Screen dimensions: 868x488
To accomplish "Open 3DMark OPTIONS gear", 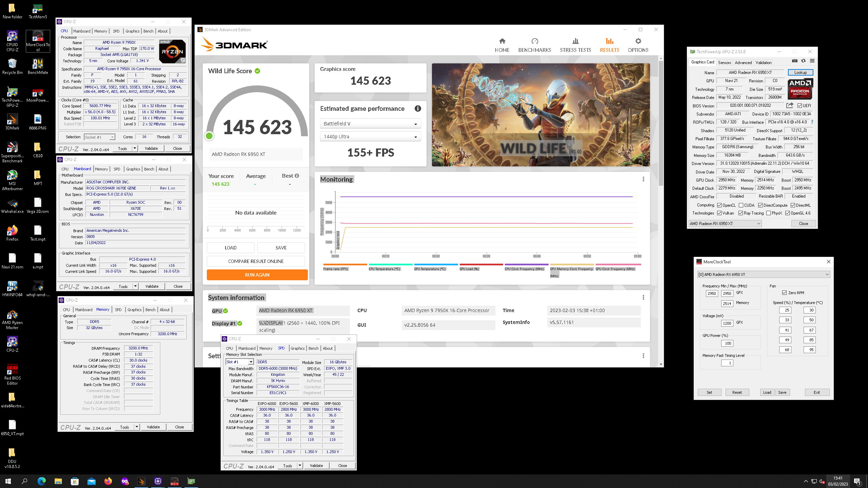I will (638, 45).
